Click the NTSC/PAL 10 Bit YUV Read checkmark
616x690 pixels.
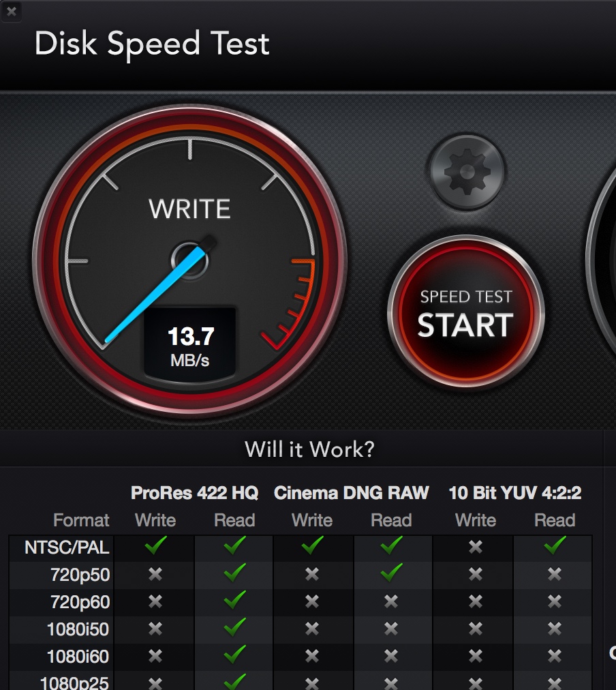coord(555,546)
